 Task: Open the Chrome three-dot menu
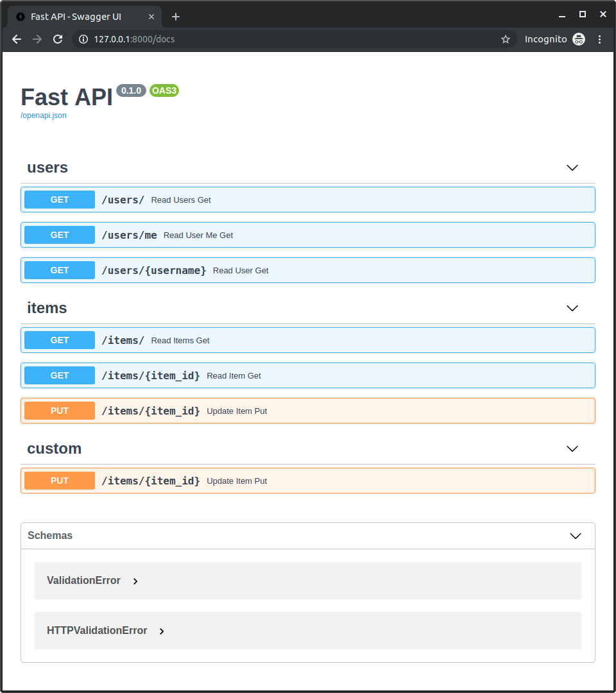coord(600,39)
